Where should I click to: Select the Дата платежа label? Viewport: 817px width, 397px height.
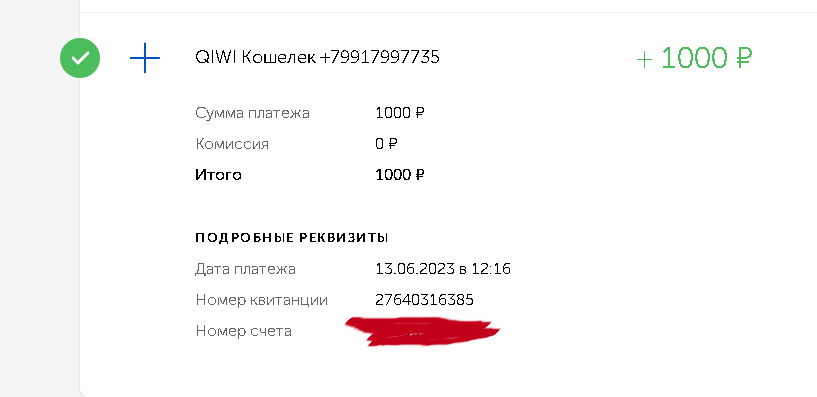tap(245, 269)
